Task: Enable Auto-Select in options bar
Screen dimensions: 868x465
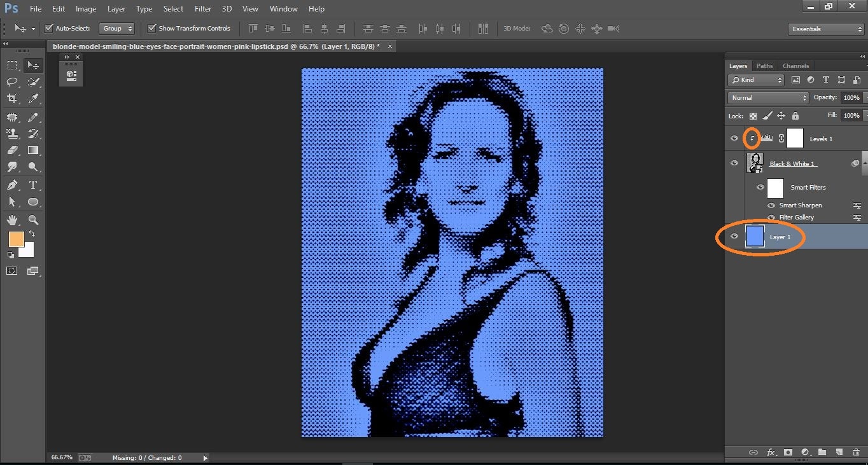Action: 48,28
